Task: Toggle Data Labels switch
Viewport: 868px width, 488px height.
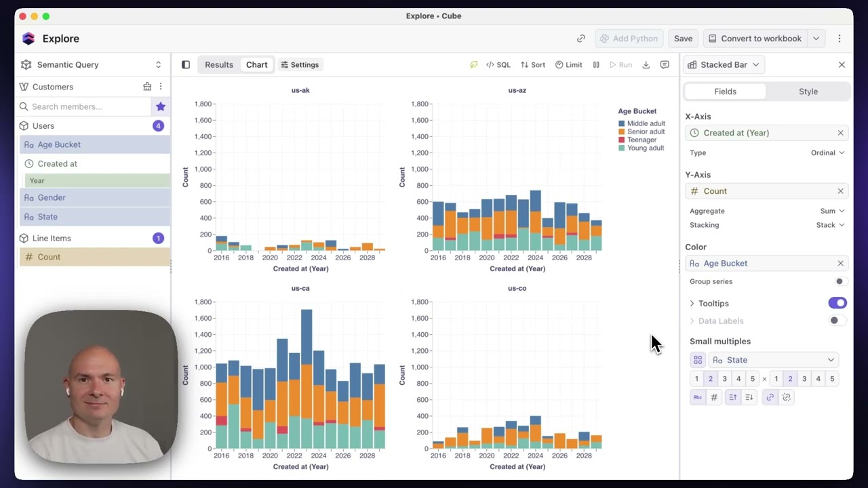Action: tap(837, 321)
